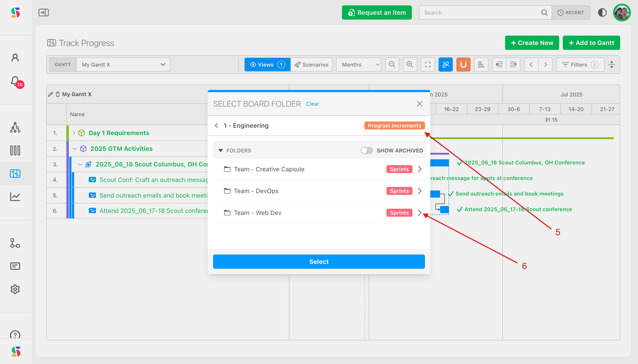Screen dimensions: 638x364
Task: Click the Clear link in dialog
Action: pos(312,104)
